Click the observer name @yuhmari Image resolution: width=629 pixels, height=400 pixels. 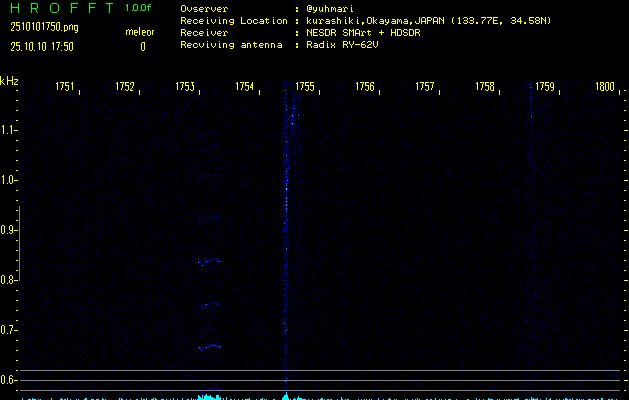(x=330, y=8)
